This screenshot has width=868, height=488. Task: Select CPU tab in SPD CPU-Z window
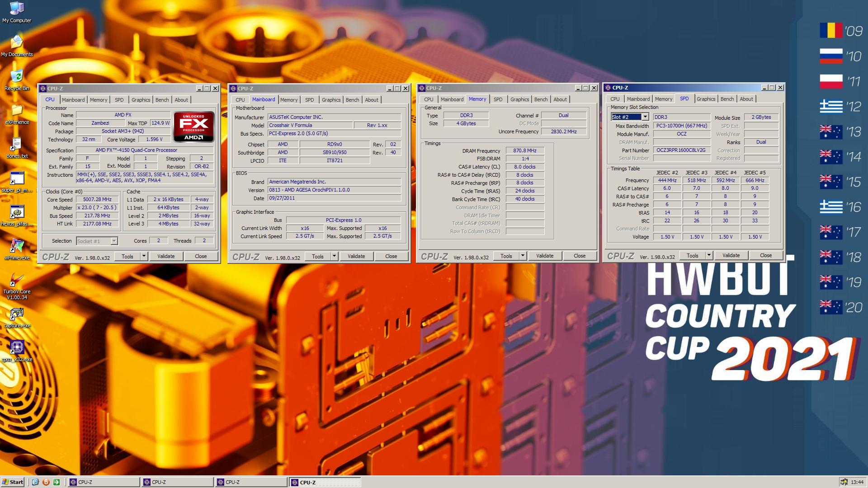[x=615, y=99]
